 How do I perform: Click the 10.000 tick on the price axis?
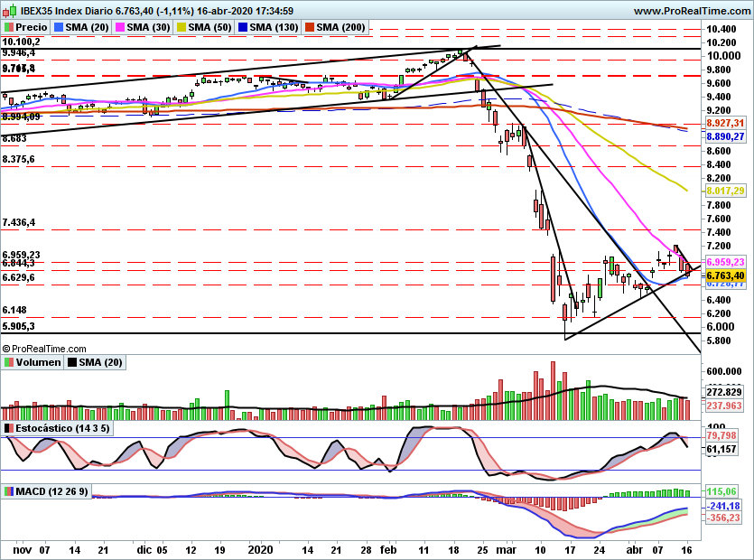coord(723,56)
